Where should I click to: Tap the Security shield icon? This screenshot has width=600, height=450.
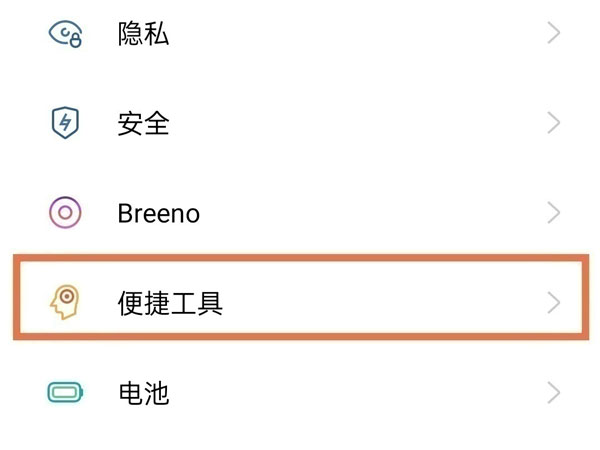click(x=64, y=123)
